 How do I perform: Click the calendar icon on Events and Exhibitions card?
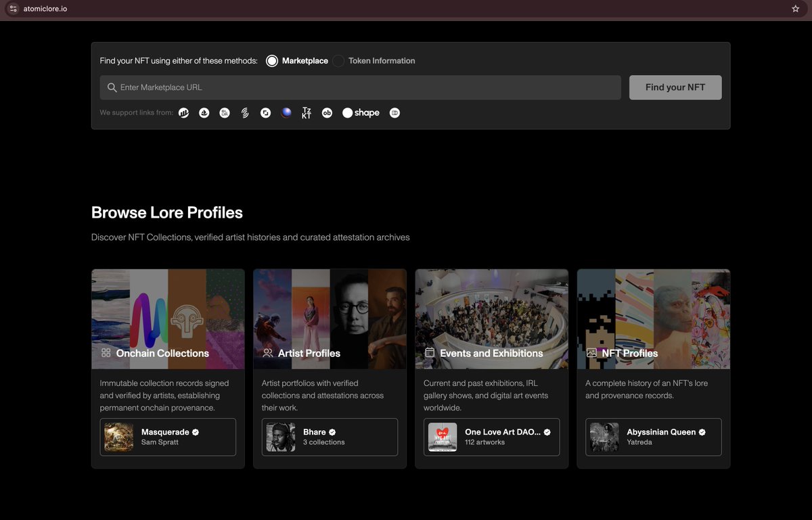coord(429,353)
